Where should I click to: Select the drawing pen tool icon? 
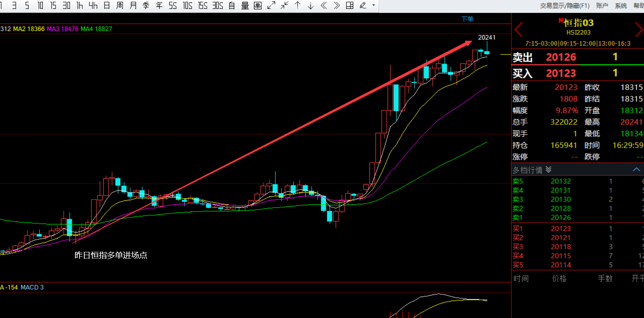point(363,6)
